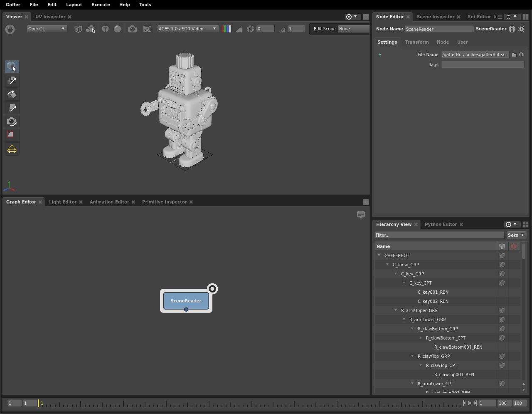Select the Rotate tool in viewer

[x=12, y=94]
